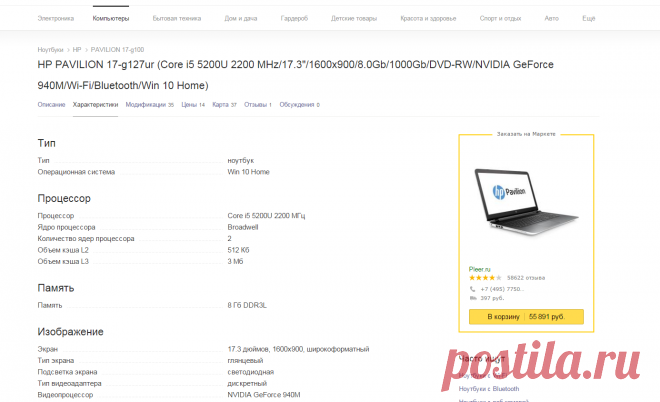Click the phone icon by shop number

pos(472,289)
